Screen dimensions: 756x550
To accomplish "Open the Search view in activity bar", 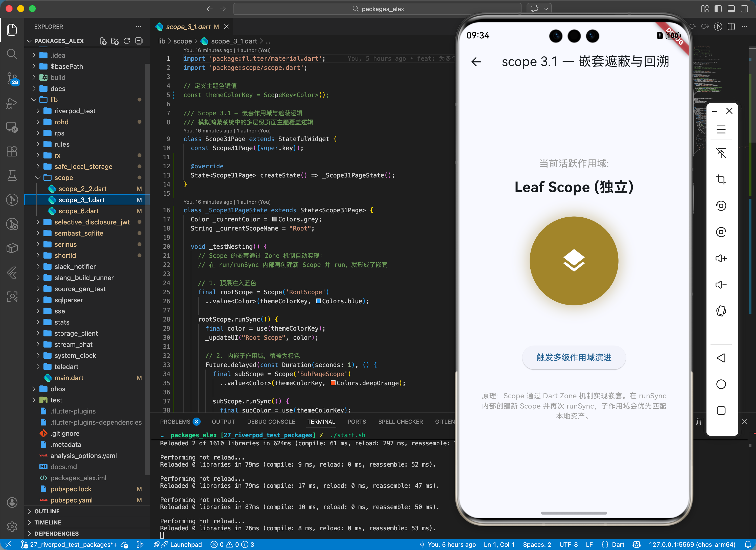I will pyautogui.click(x=12, y=54).
